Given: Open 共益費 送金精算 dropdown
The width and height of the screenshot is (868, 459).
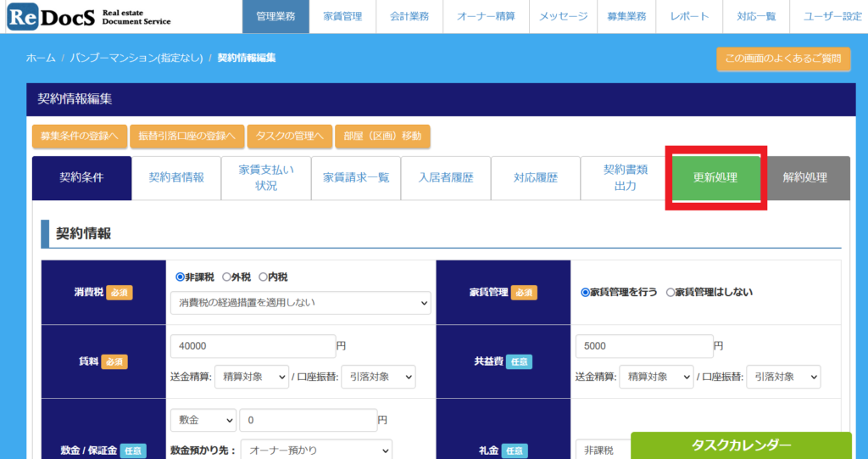Looking at the screenshot, I should point(657,377).
